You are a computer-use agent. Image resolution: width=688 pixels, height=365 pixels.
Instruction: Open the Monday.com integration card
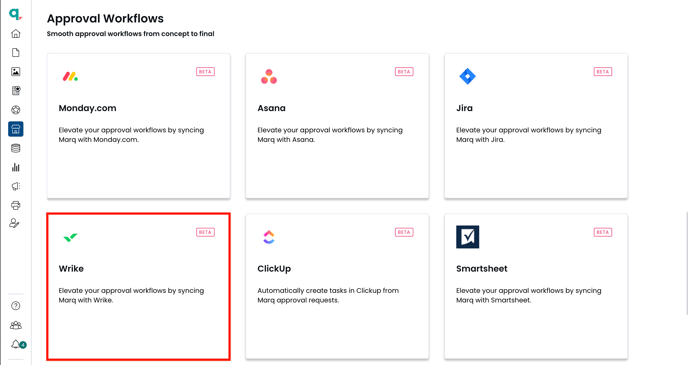(x=139, y=126)
